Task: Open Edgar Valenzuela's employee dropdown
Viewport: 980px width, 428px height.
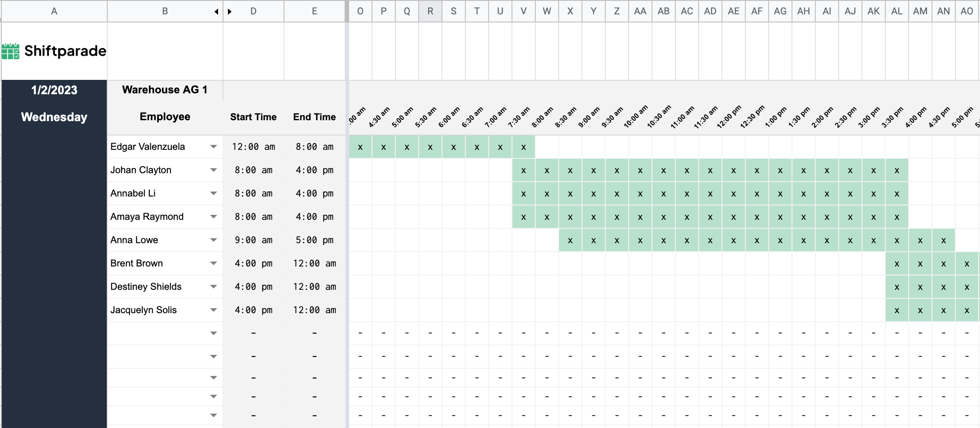Action: tap(214, 147)
